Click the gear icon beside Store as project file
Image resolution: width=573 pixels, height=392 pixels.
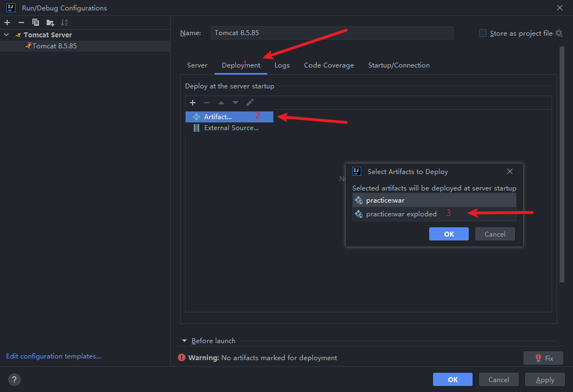[x=559, y=33]
